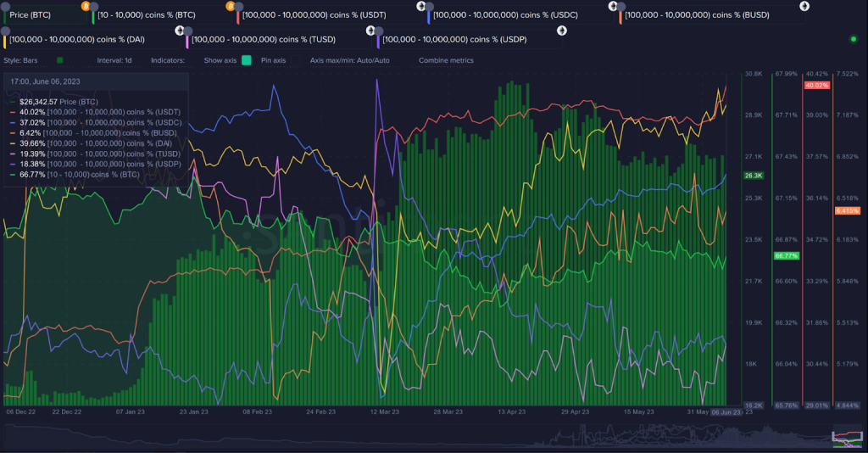Open the Indicators dropdown
868x453 pixels.
168,60
